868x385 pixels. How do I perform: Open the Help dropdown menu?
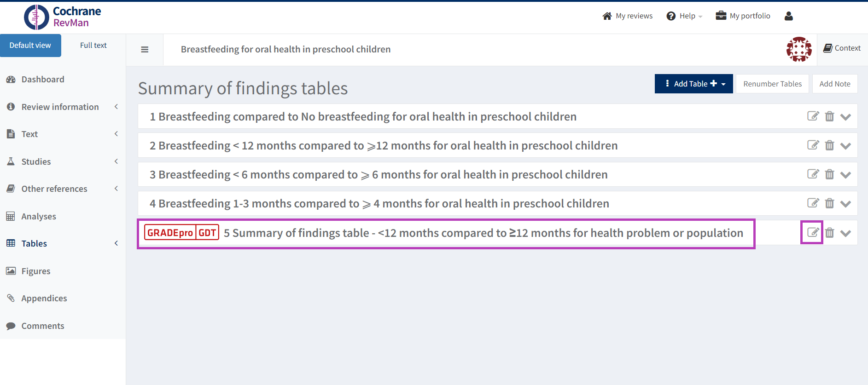tap(684, 16)
